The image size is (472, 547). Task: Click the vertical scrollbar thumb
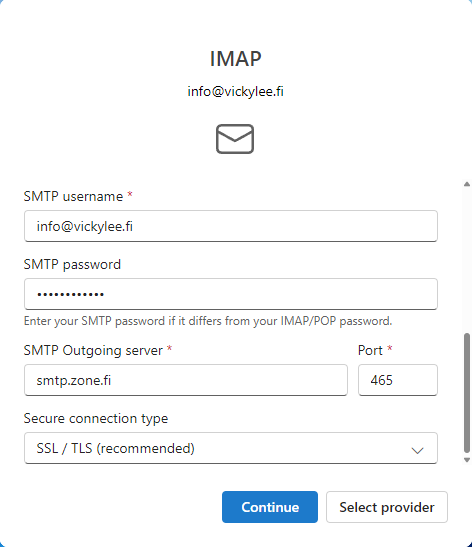tap(467, 393)
